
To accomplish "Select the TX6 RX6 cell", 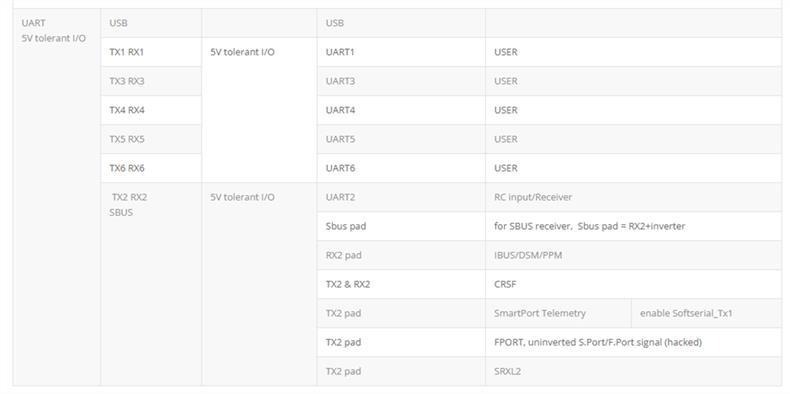I will point(151,168).
